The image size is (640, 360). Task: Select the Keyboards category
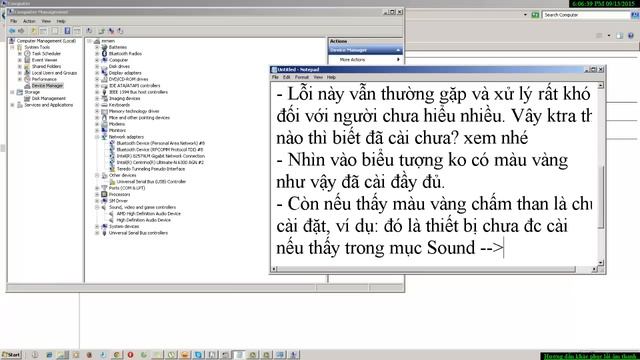click(x=119, y=105)
